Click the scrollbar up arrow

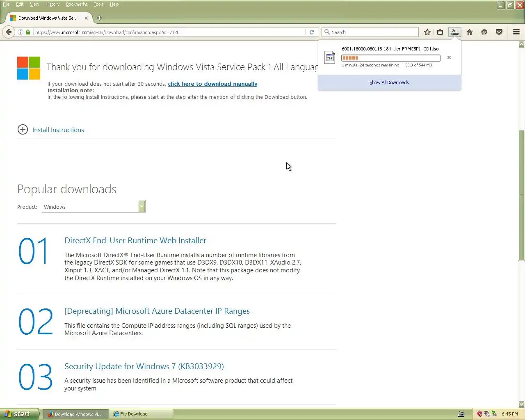point(521,44)
